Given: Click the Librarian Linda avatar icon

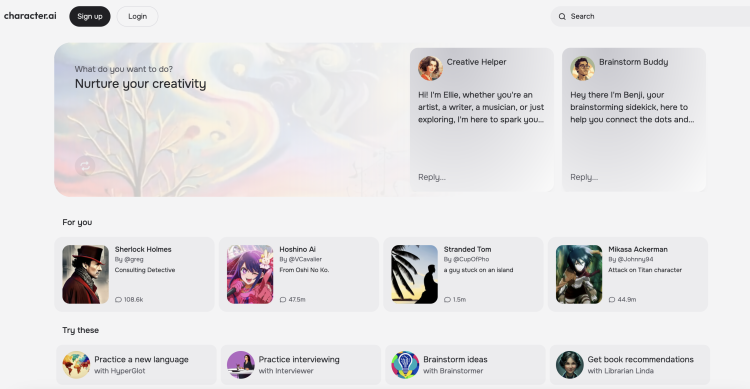Looking at the screenshot, I should coord(570,365).
